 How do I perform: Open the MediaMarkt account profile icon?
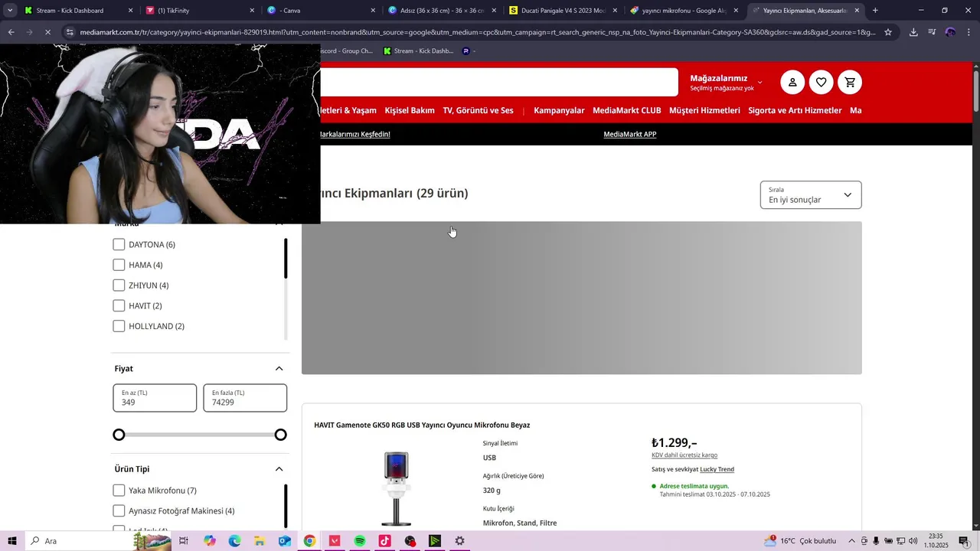coord(792,82)
